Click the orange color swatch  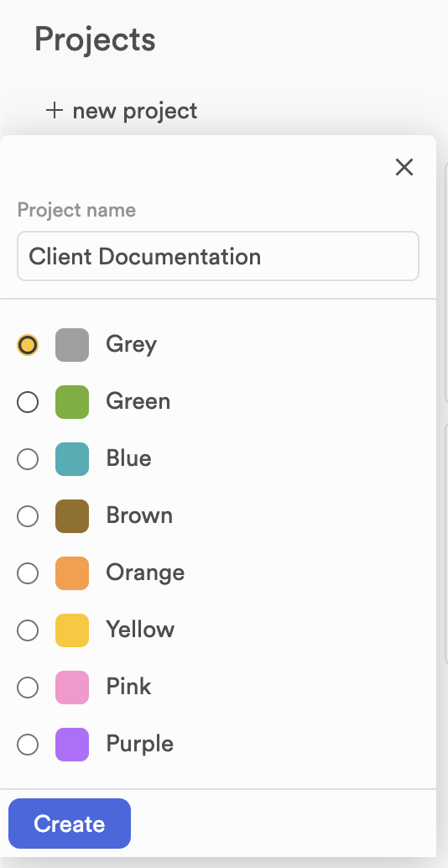tap(72, 573)
